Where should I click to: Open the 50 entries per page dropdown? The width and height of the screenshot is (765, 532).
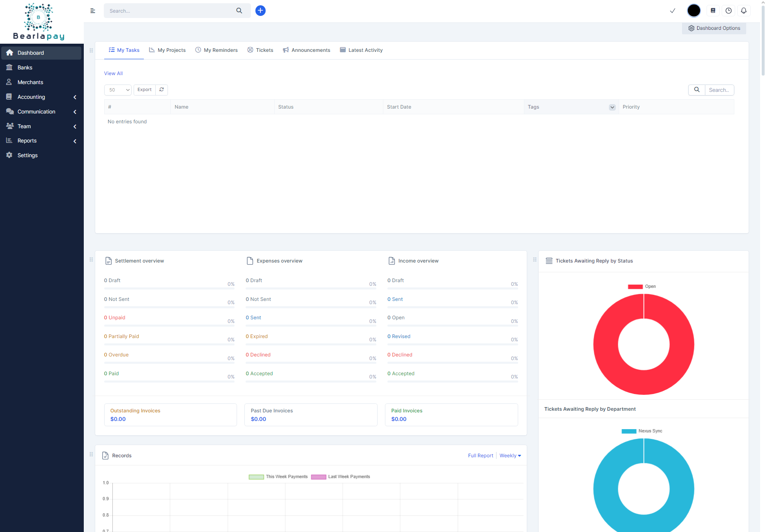(x=118, y=90)
